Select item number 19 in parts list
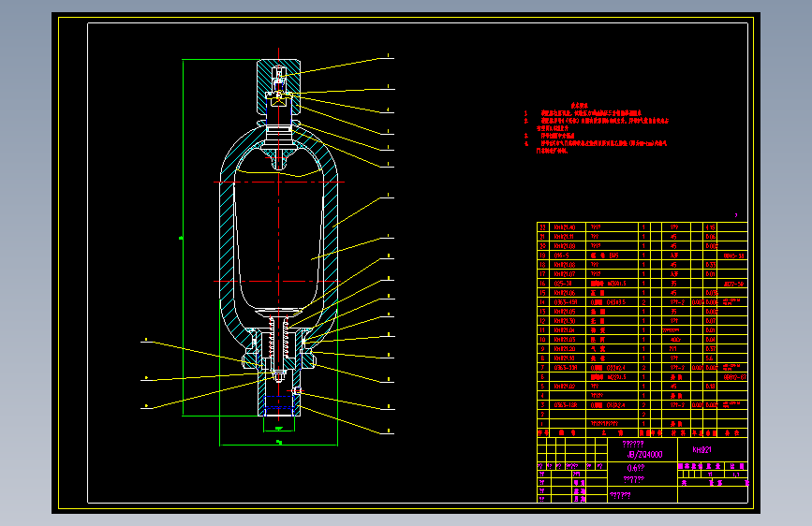Viewport: 812px width, 526px height. point(542,256)
